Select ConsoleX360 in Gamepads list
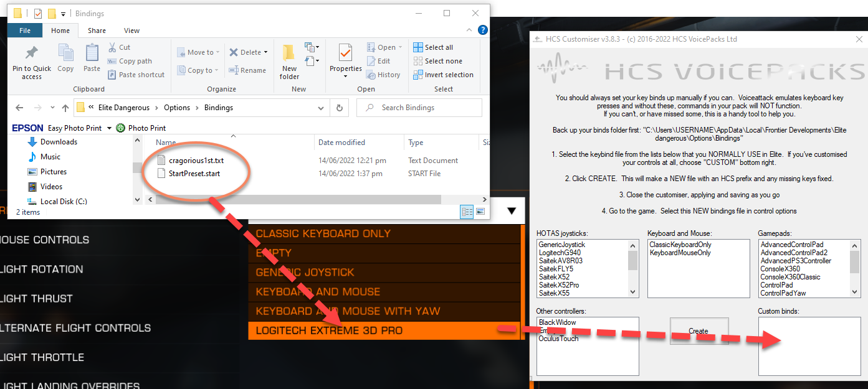 (780, 269)
